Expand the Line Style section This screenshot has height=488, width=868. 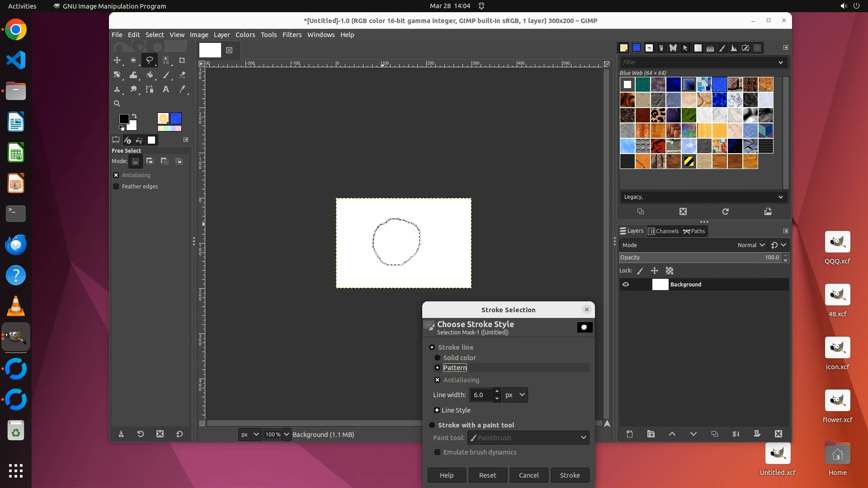pyautogui.click(x=437, y=410)
